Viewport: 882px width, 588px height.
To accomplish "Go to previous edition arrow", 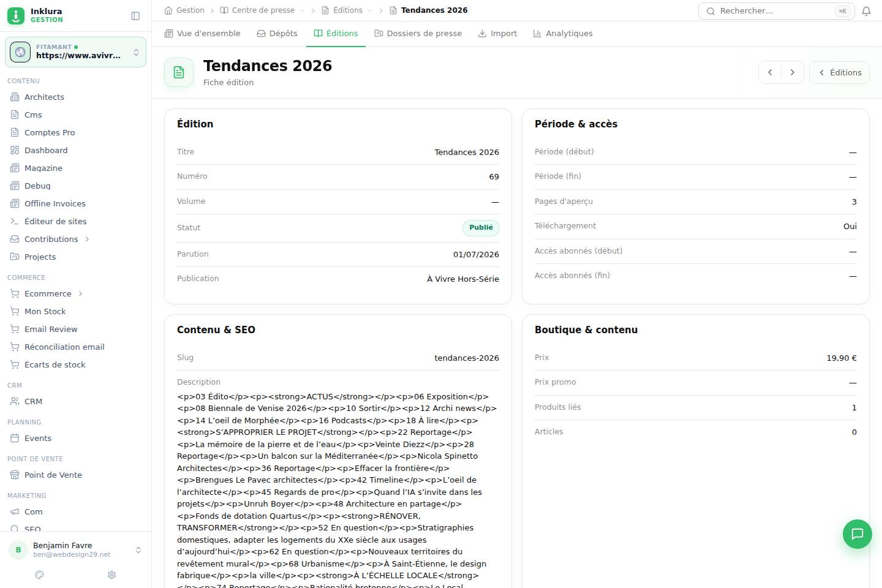I will tap(770, 72).
